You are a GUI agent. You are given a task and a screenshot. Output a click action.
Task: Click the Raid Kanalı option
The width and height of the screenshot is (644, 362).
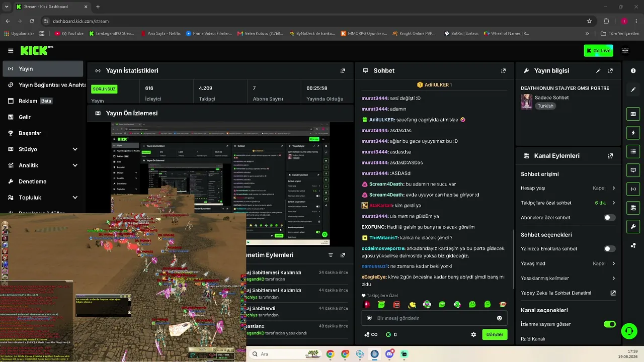[x=533, y=339]
